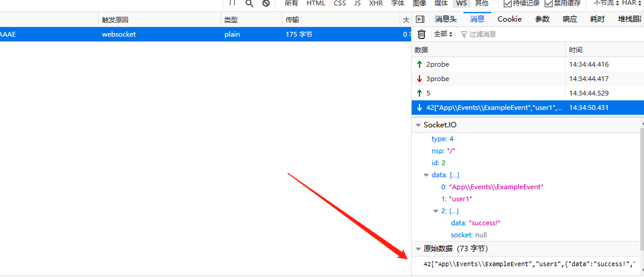Select the data: "success!" property
The height and width of the screenshot is (277, 644).
click(x=475, y=223)
